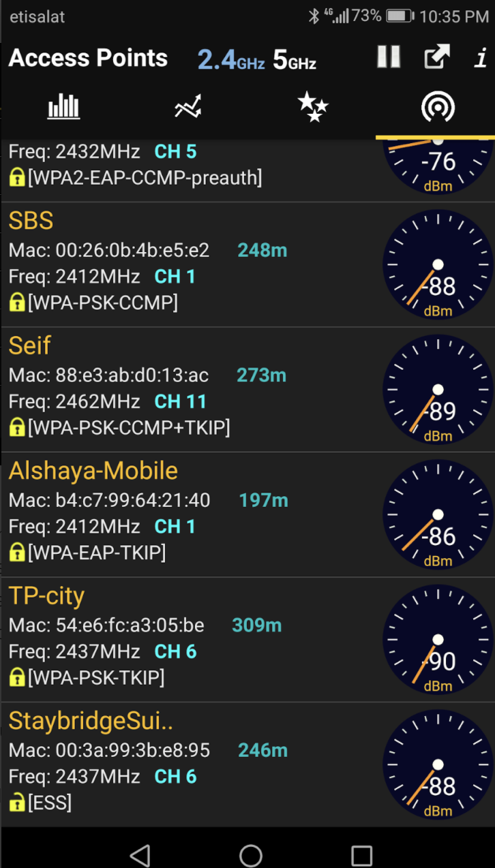Open the info icon
The image size is (495, 868).
(x=481, y=58)
